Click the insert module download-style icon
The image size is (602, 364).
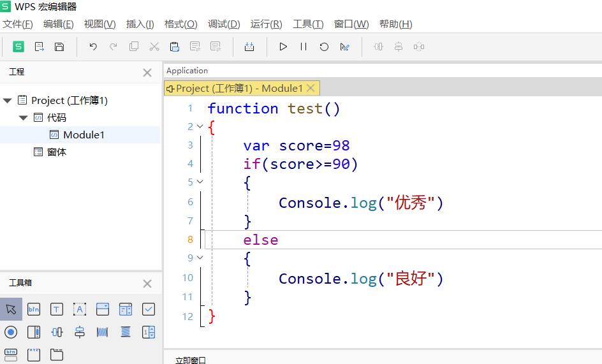click(x=249, y=47)
